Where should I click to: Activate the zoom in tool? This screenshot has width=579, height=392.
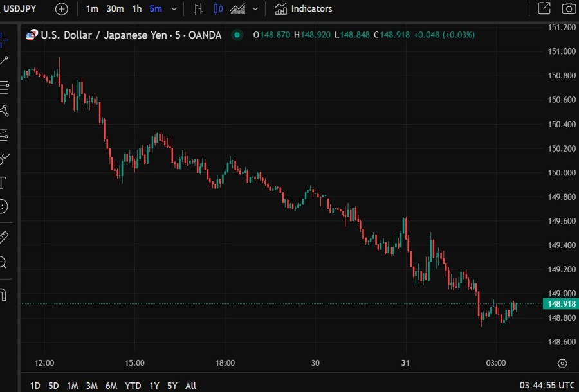(x=3, y=263)
